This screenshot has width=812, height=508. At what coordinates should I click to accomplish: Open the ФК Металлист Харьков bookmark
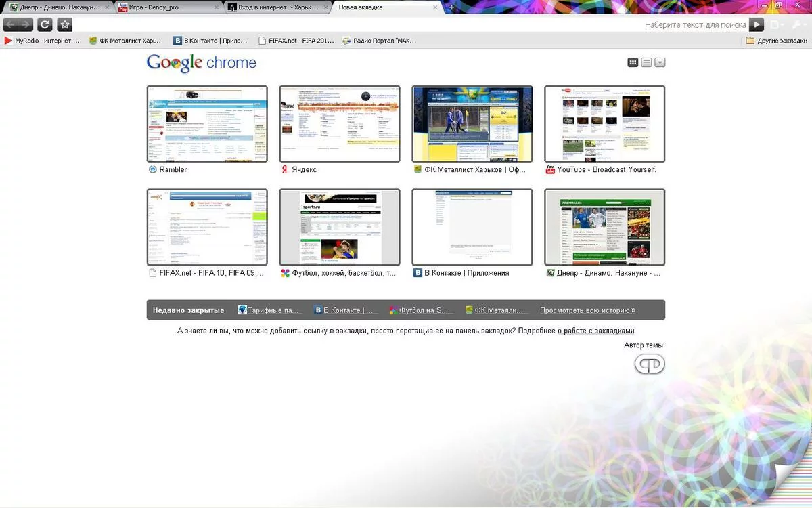[x=126, y=41]
